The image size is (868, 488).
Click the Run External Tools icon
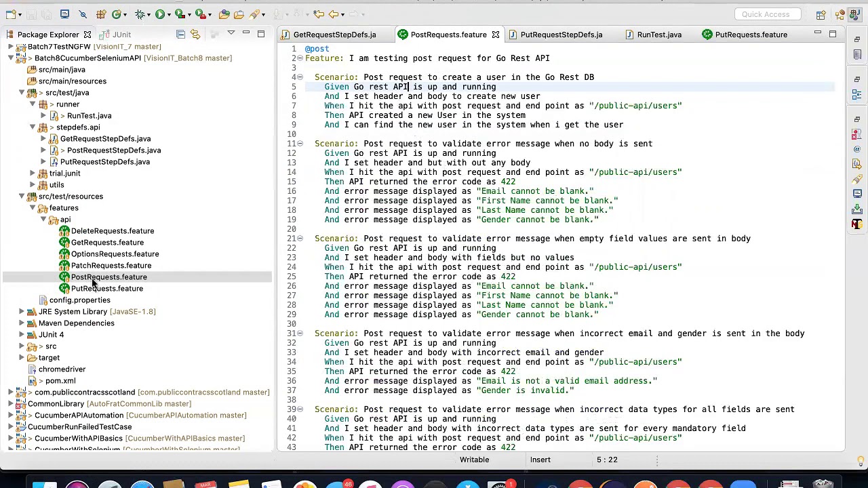(200, 14)
